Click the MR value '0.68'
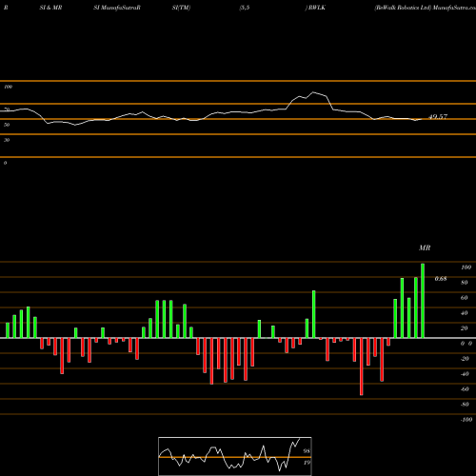Viewport: 476px width, 476px height. click(x=441, y=279)
